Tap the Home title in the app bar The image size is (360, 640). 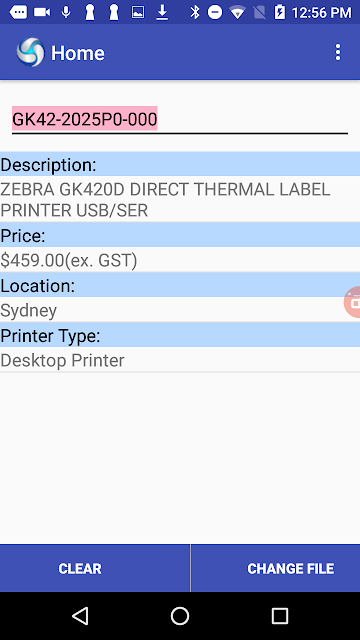click(x=78, y=53)
